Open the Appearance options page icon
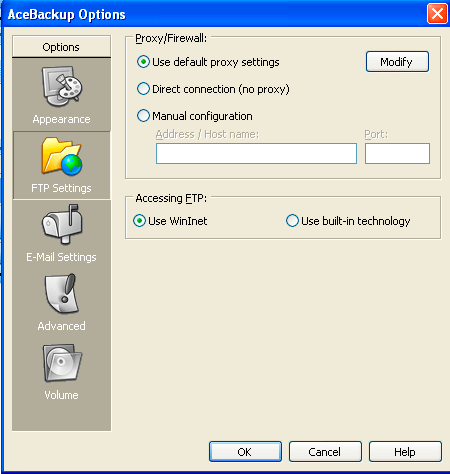450x474 pixels. point(62,86)
